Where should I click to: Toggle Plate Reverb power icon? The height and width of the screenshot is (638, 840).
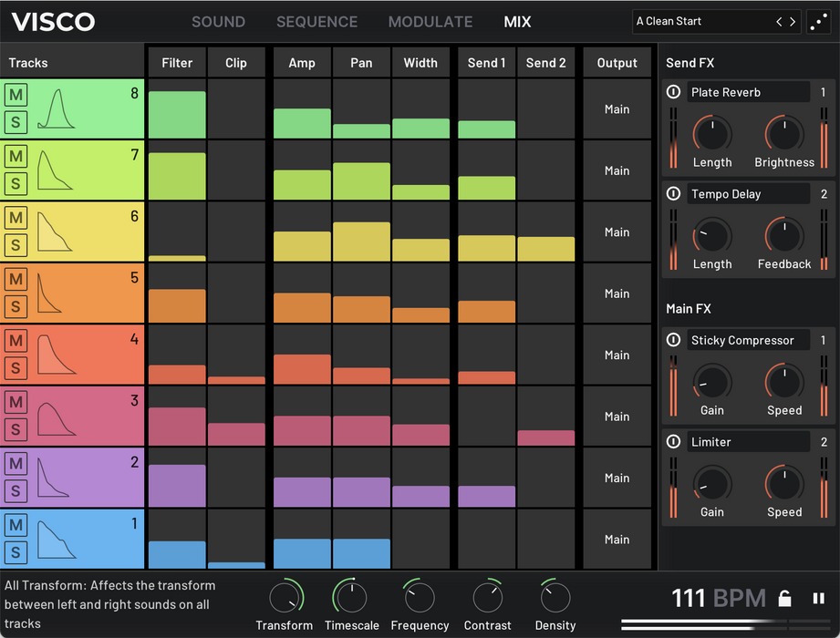pos(674,92)
